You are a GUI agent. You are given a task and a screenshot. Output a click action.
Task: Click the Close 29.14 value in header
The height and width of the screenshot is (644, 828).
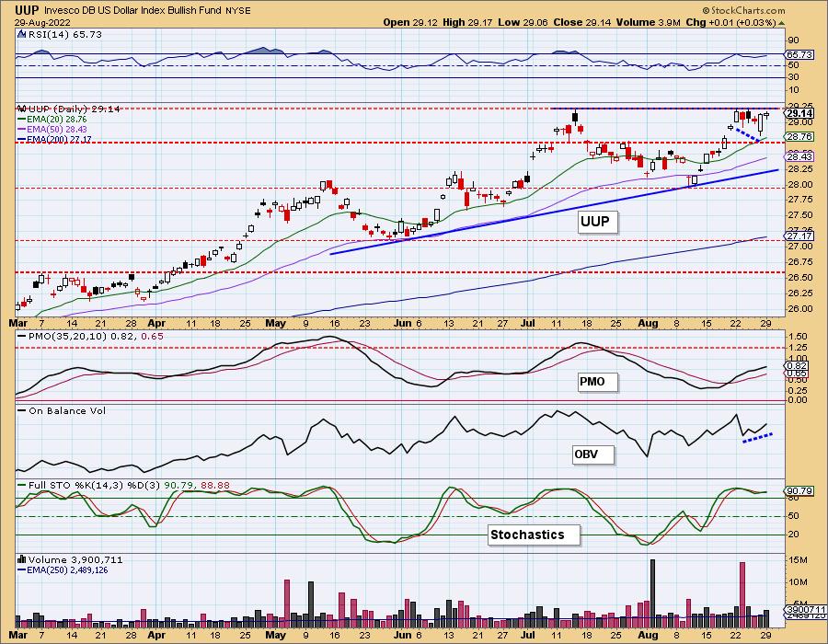pos(581,23)
